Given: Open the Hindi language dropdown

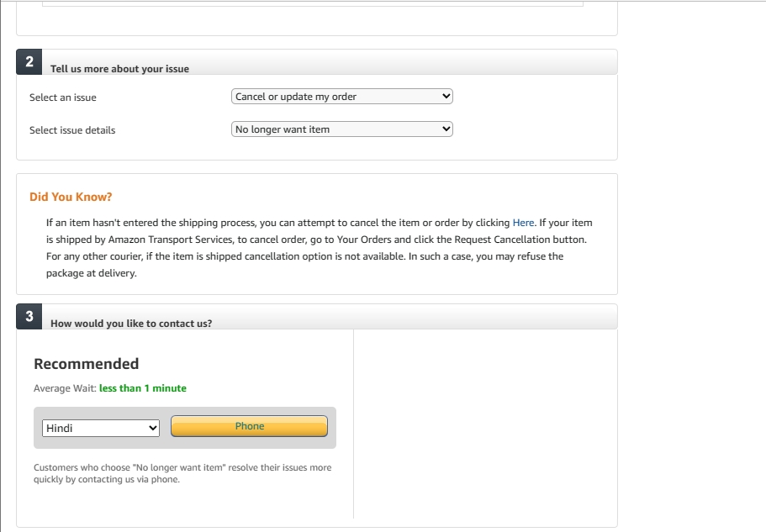Looking at the screenshot, I should (100, 428).
